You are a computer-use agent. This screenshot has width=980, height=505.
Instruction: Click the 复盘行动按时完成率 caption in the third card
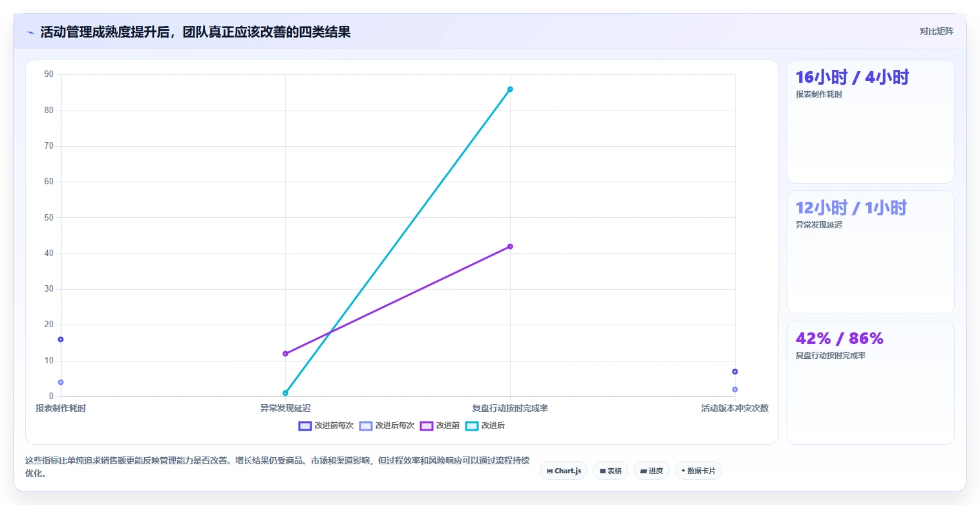pos(831,356)
